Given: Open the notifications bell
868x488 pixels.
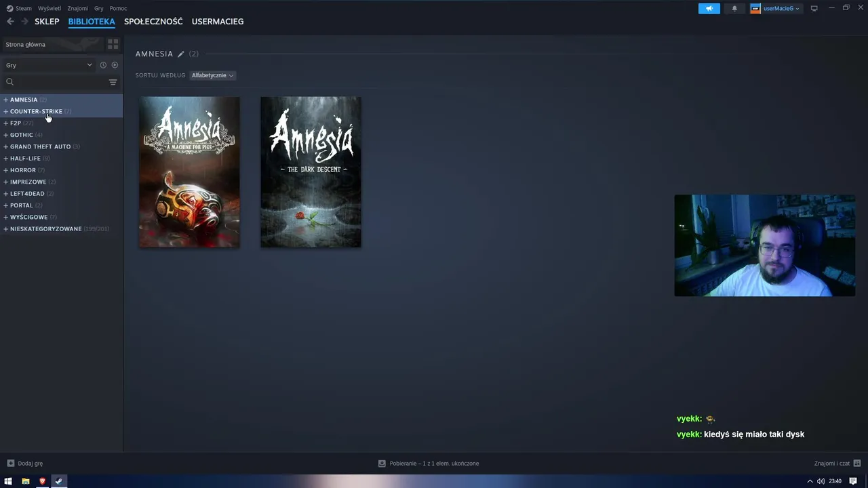Looking at the screenshot, I should click(734, 8).
